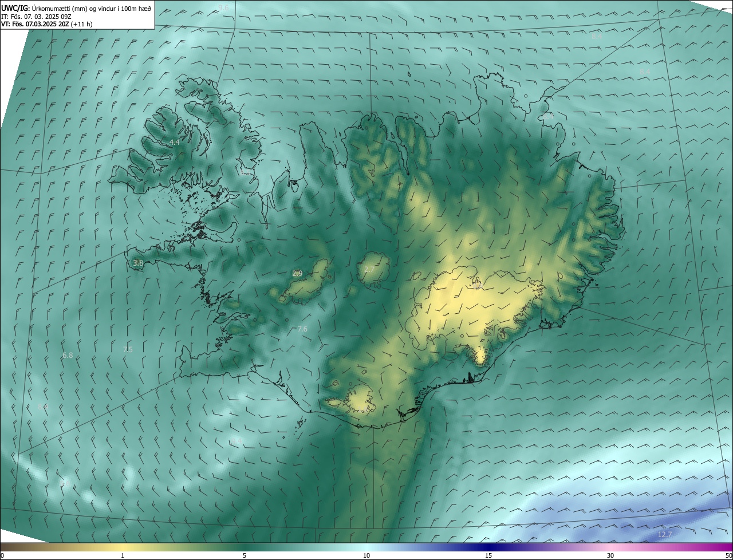Click the colour scale tick label '5'

pos(245,555)
